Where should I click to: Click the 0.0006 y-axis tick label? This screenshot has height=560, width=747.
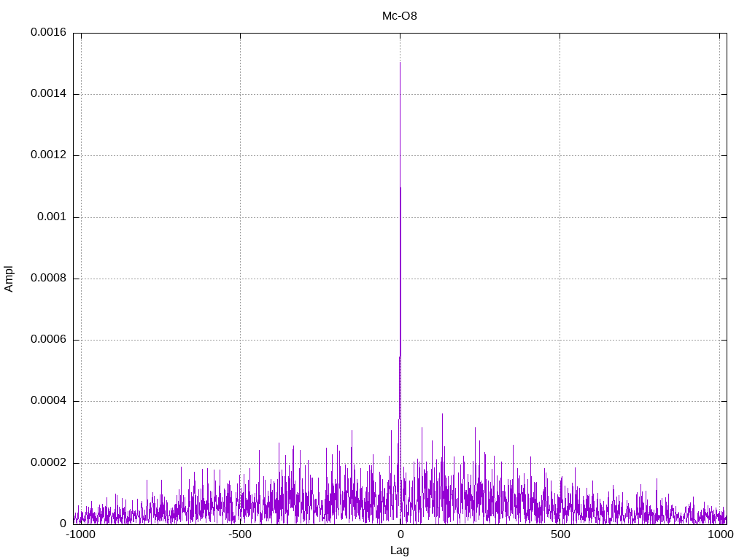pos(48,340)
